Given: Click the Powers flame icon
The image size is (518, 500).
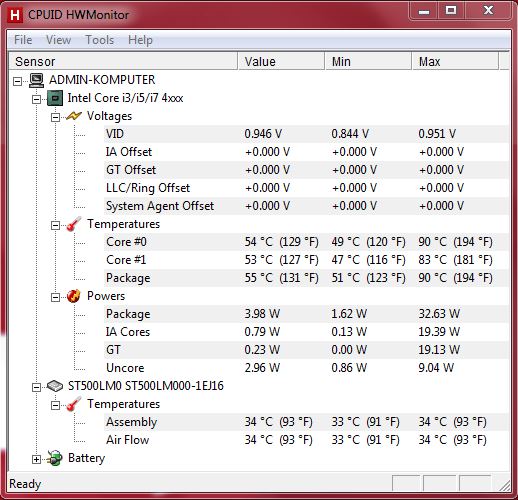Looking at the screenshot, I should (74, 296).
